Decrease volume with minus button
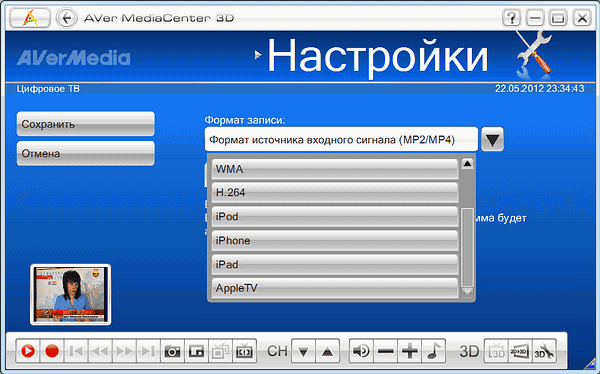Screen dimensions: 600x374 pos(386,351)
